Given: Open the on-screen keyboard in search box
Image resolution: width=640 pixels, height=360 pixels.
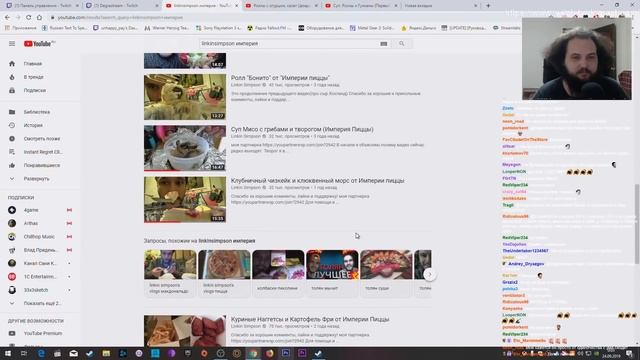Looking at the screenshot, I should [384, 44].
